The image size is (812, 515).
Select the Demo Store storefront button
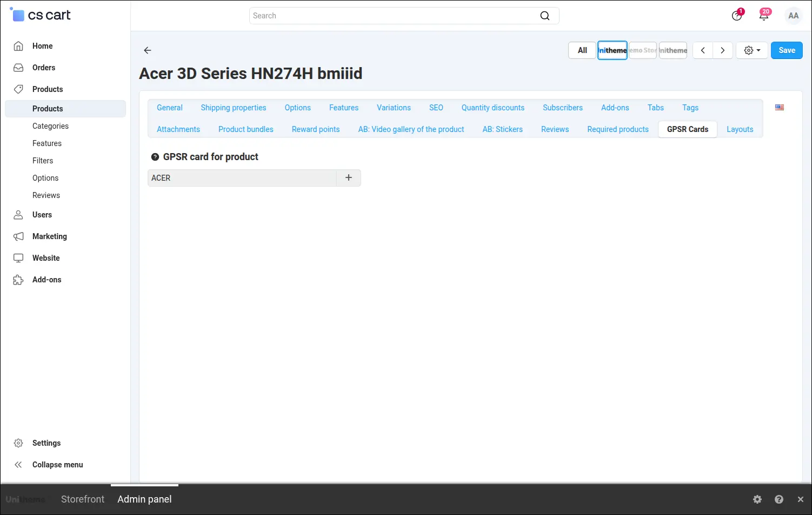(x=643, y=50)
